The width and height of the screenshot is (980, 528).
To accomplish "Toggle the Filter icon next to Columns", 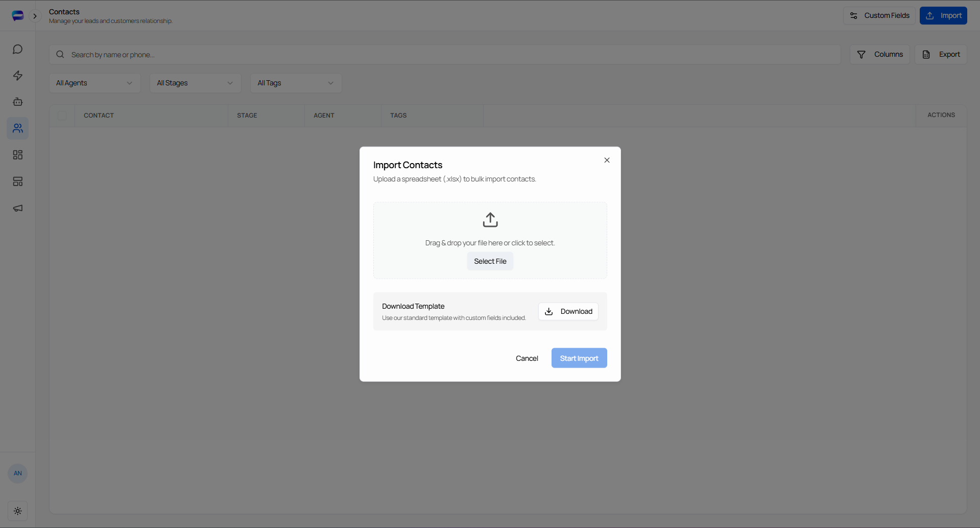I will 862,54.
